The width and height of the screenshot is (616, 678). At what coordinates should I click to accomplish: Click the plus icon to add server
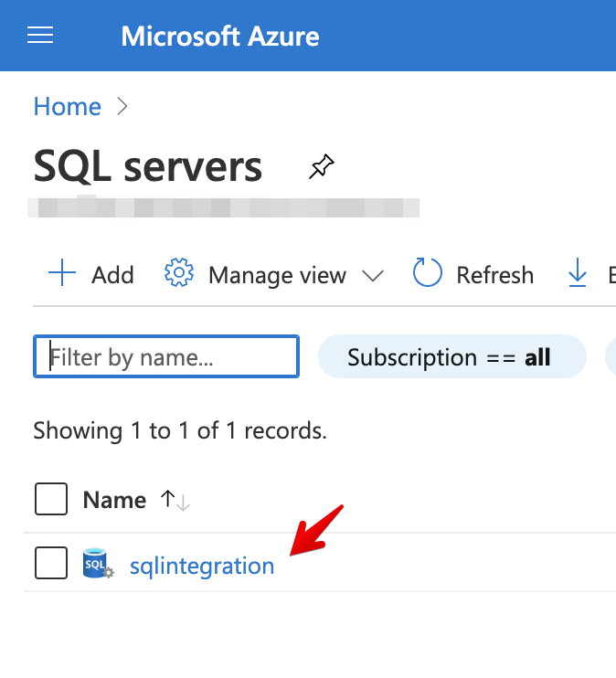pos(61,274)
